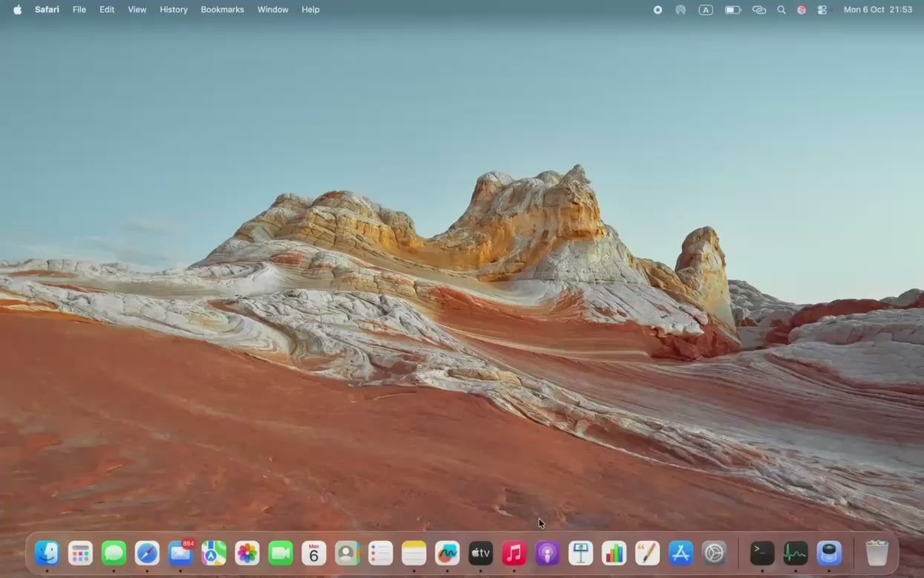Click the battery status icon

733,10
